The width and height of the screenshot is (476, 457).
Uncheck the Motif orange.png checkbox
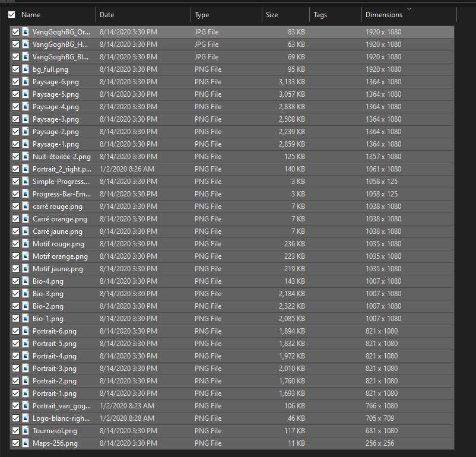(x=16, y=256)
